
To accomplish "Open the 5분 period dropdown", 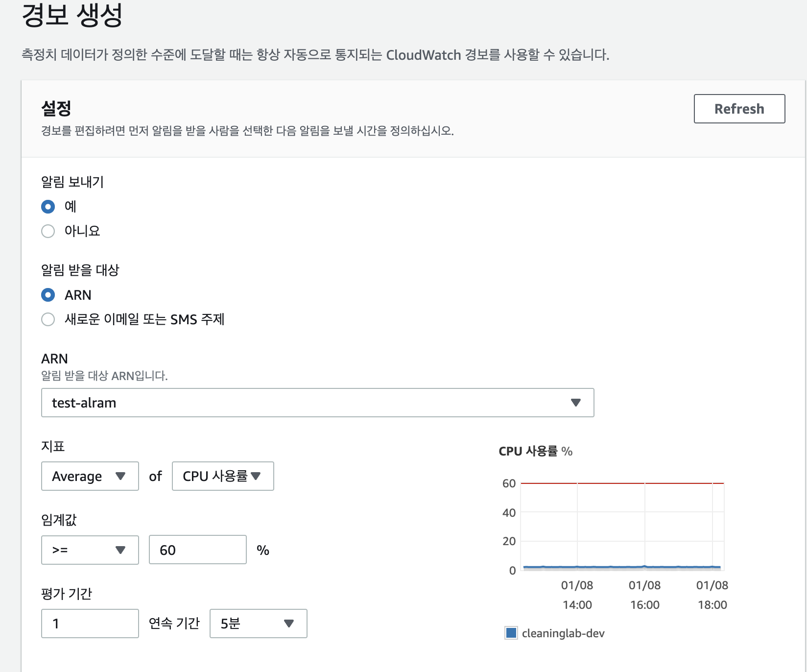I will 259,624.
